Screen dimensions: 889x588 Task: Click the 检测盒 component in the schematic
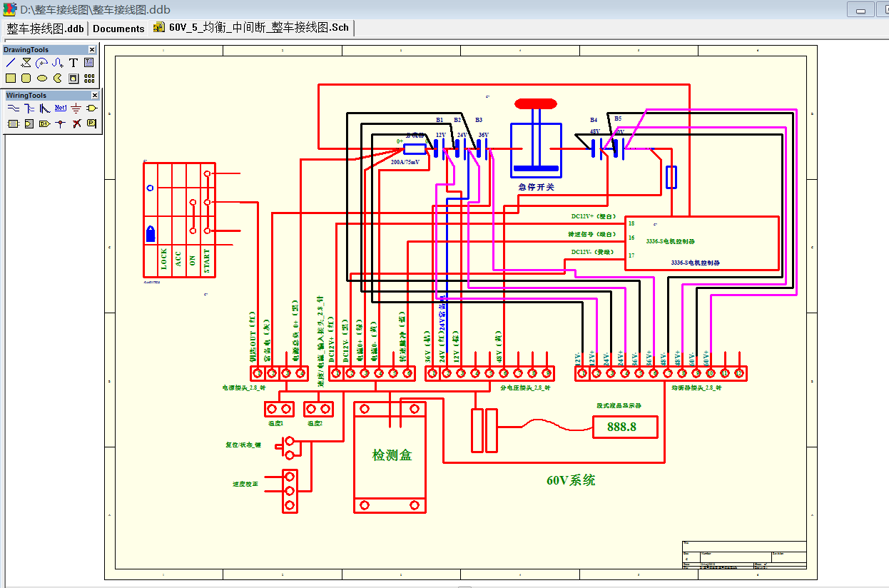390,456
